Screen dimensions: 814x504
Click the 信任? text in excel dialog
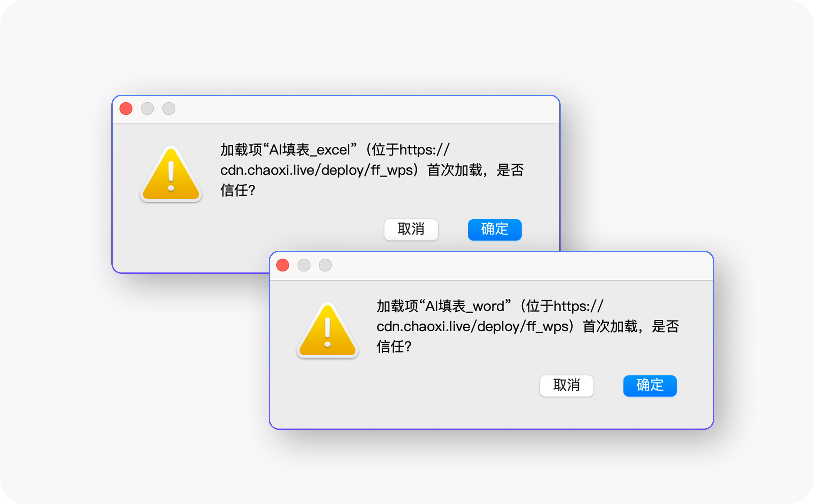pos(238,191)
